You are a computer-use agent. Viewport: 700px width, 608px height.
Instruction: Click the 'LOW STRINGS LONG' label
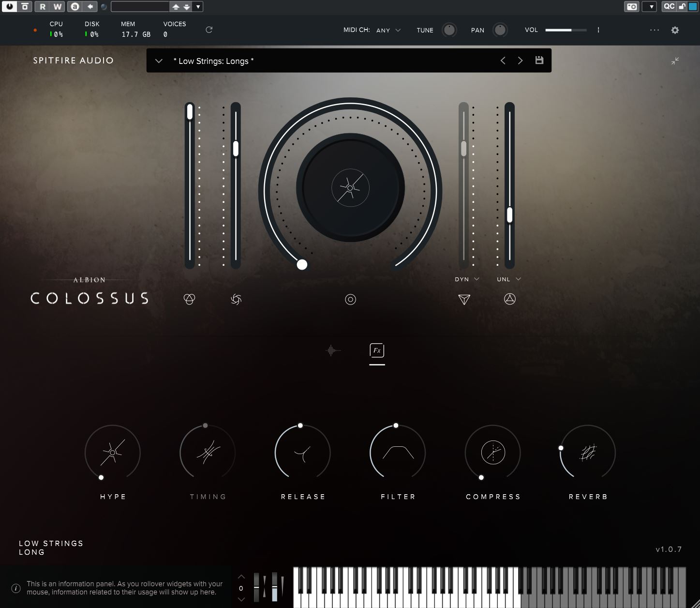click(x=51, y=547)
